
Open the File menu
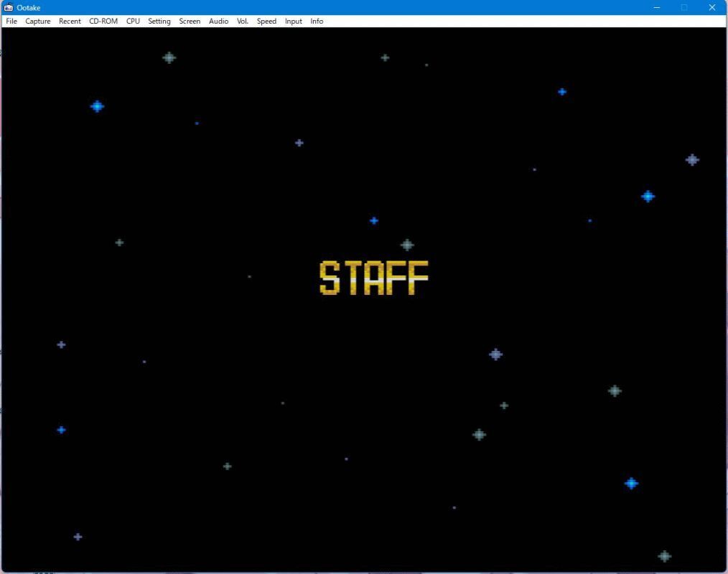click(x=11, y=22)
